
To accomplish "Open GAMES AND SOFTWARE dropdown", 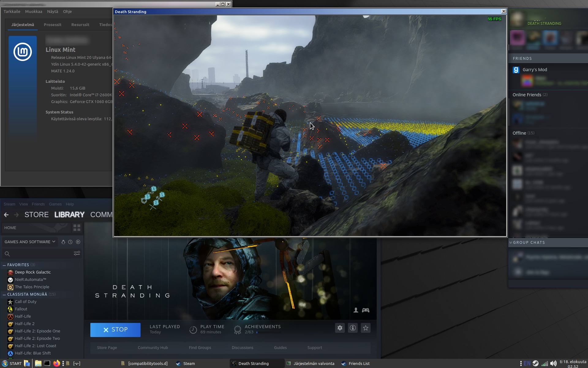I will pos(30,242).
